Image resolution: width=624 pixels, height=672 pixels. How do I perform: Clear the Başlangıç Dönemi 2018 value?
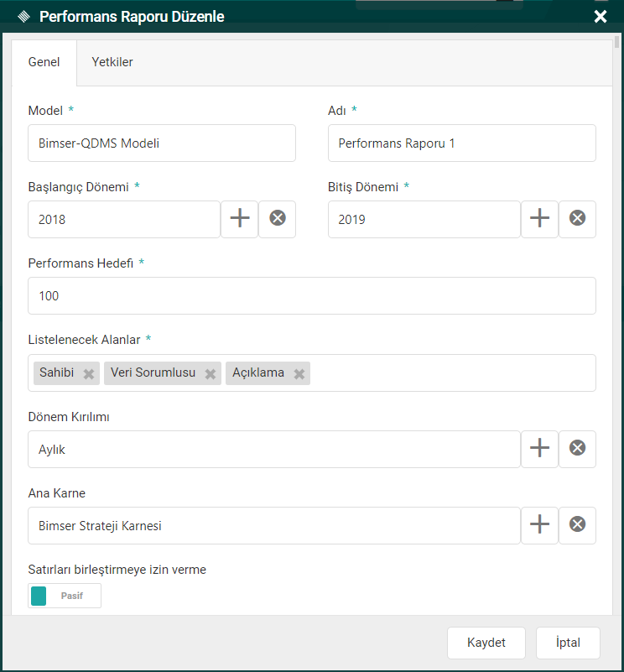click(278, 219)
